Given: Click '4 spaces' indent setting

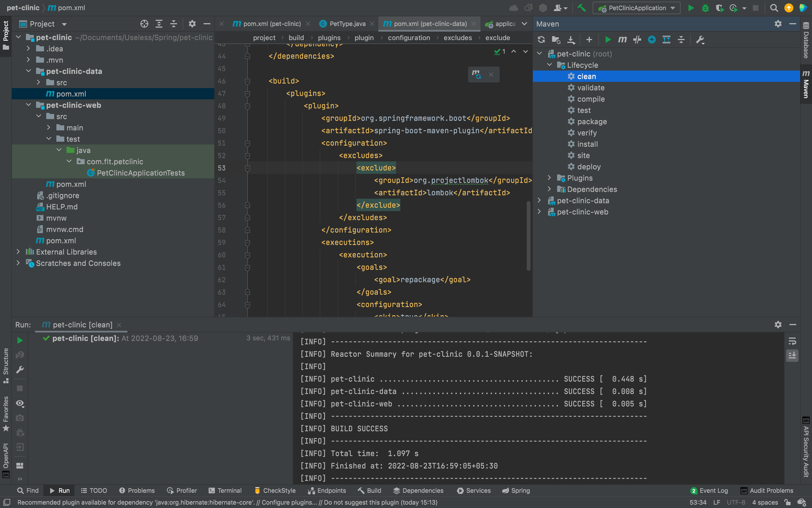Looking at the screenshot, I should [x=765, y=502].
